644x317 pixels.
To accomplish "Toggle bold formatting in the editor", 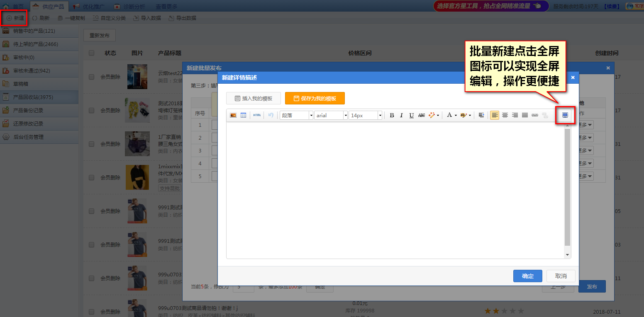I will pos(392,115).
